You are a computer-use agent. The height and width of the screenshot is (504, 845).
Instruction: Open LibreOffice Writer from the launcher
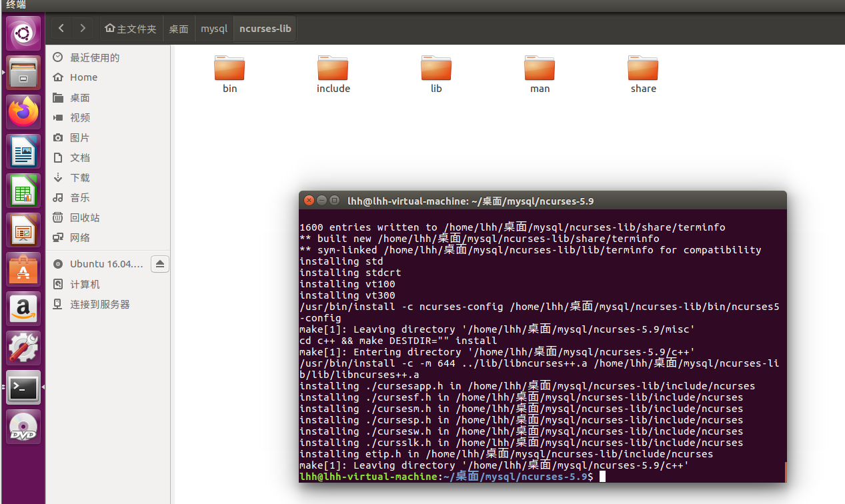(23, 151)
